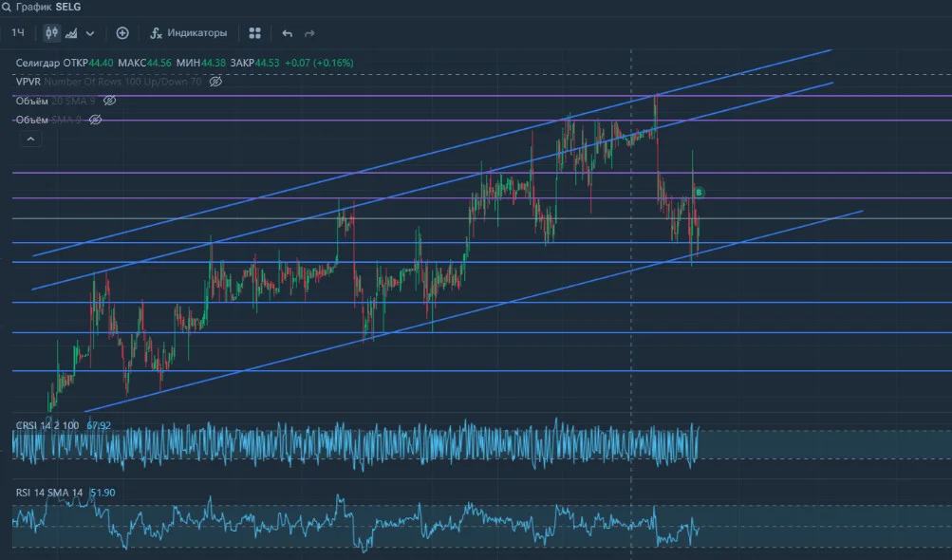Screen dimensions: 952x560
Task: Open the 1Ч timeframe selector
Action: coord(18,33)
